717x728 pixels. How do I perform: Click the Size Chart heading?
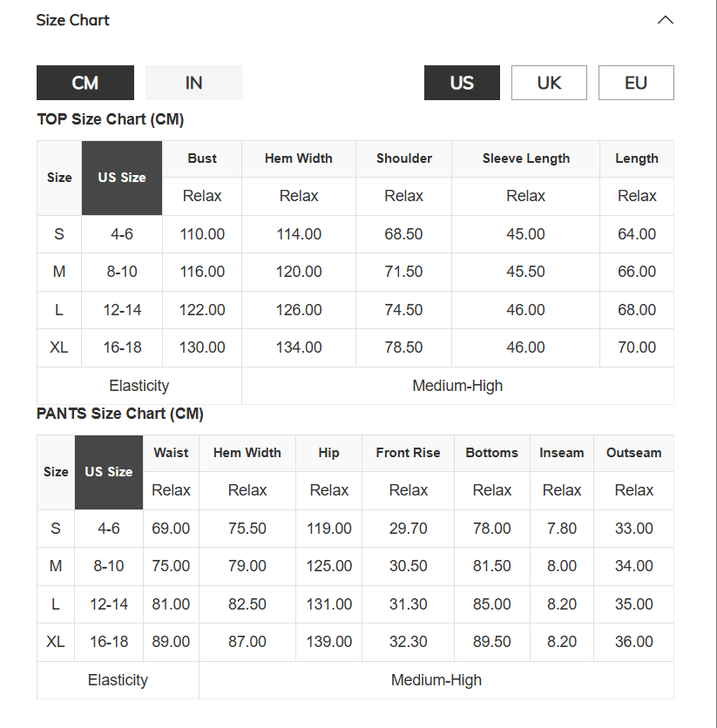(x=73, y=20)
